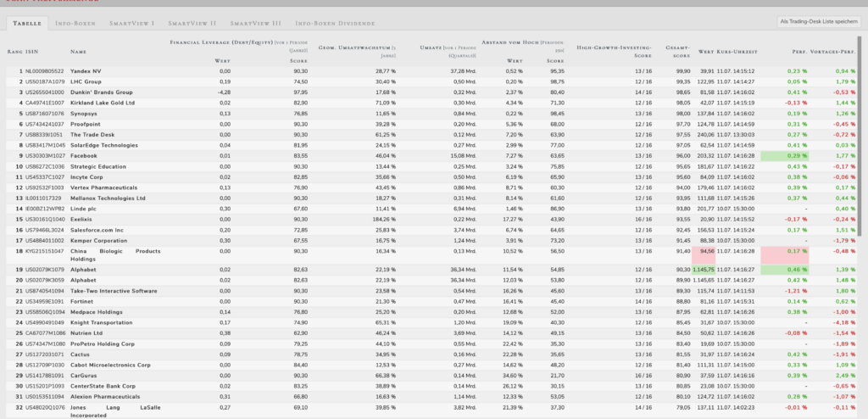The width and height of the screenshot is (868, 419).
Task: Open Jones Lang LaSalle Incorporated entry
Action: (115, 411)
